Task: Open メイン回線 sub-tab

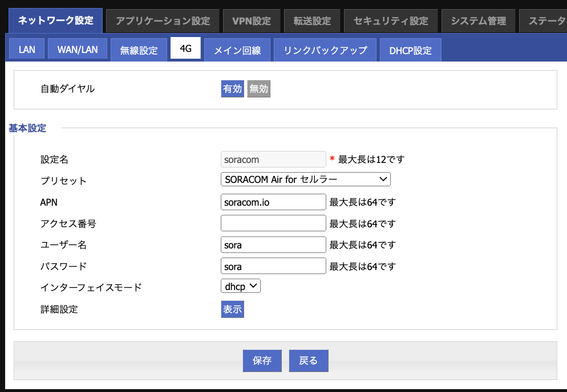Action: (237, 50)
